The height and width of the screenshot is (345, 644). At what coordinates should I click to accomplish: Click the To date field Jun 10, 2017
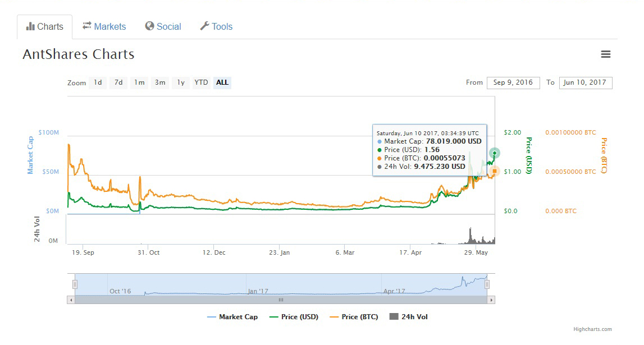click(585, 82)
